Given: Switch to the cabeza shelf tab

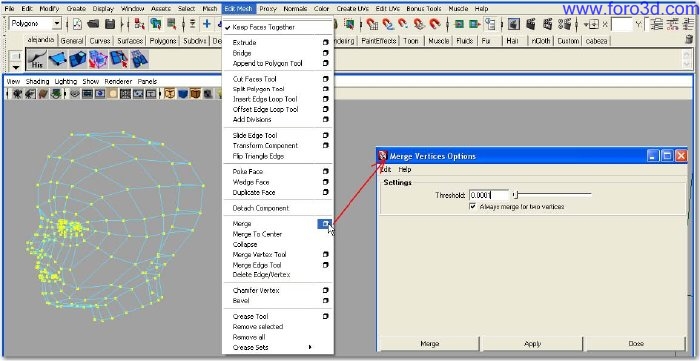Looking at the screenshot, I should [596, 41].
